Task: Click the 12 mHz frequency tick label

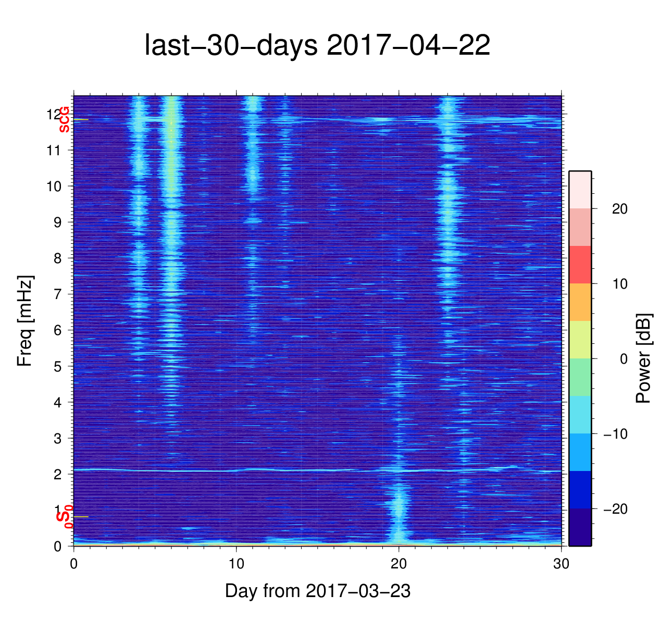Action: [54, 114]
